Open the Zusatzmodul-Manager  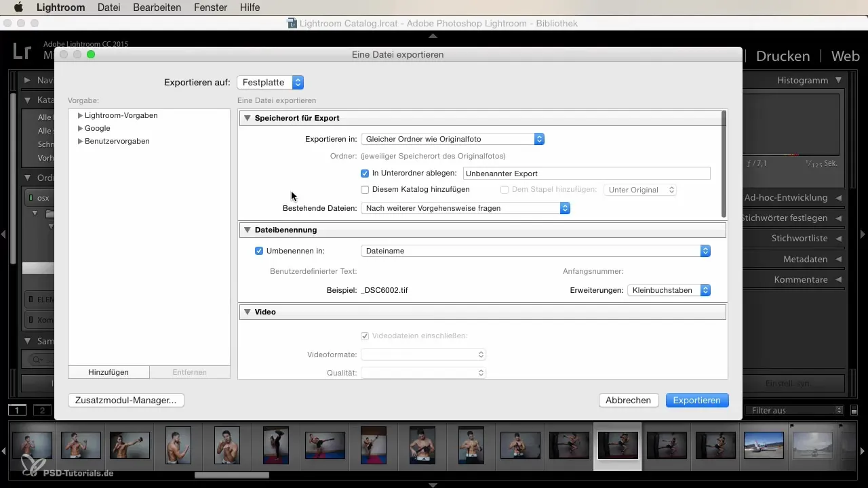[126, 401]
